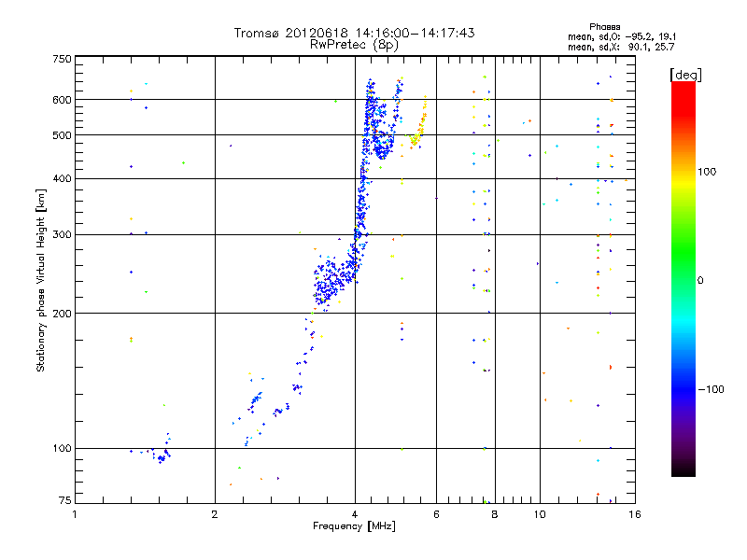Click the y-axis tick label '300'

tap(62, 235)
